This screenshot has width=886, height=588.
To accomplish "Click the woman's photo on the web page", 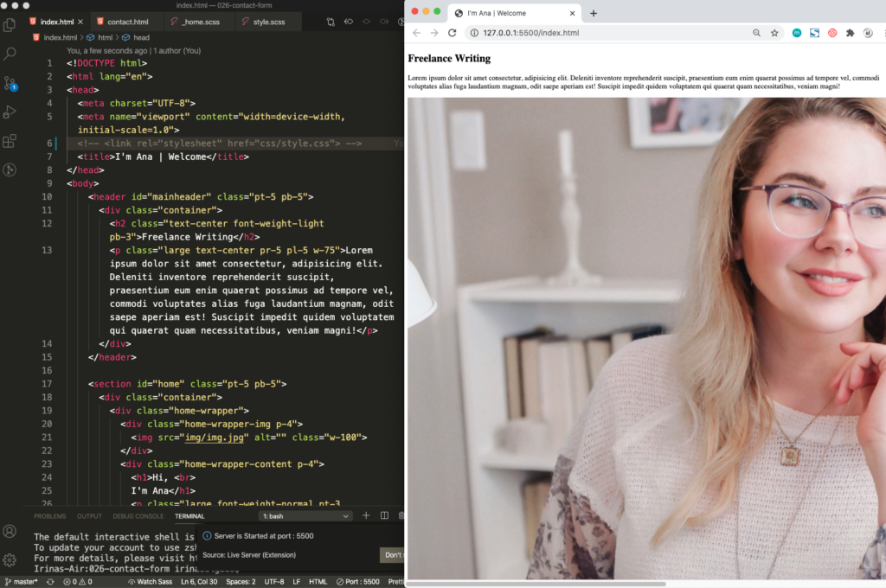I will pyautogui.click(x=646, y=338).
